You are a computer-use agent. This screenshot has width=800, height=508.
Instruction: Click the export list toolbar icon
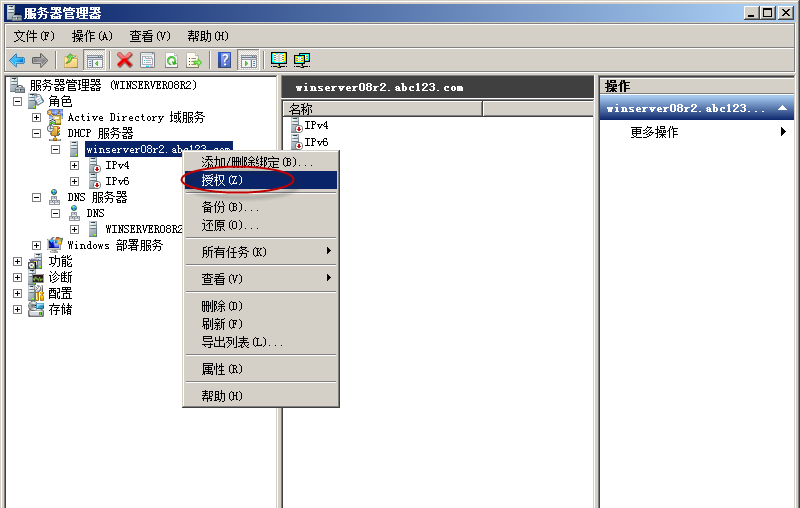194,61
